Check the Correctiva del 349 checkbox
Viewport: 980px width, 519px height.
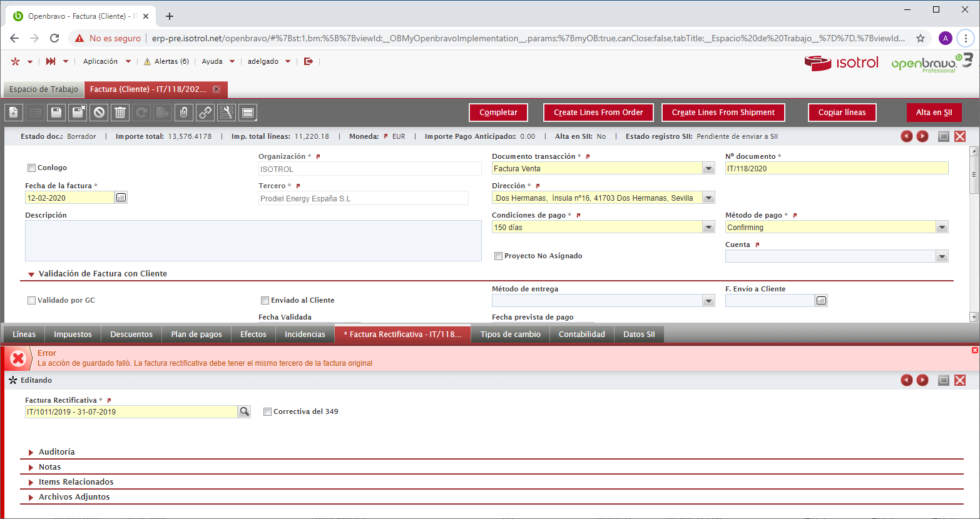(267, 411)
